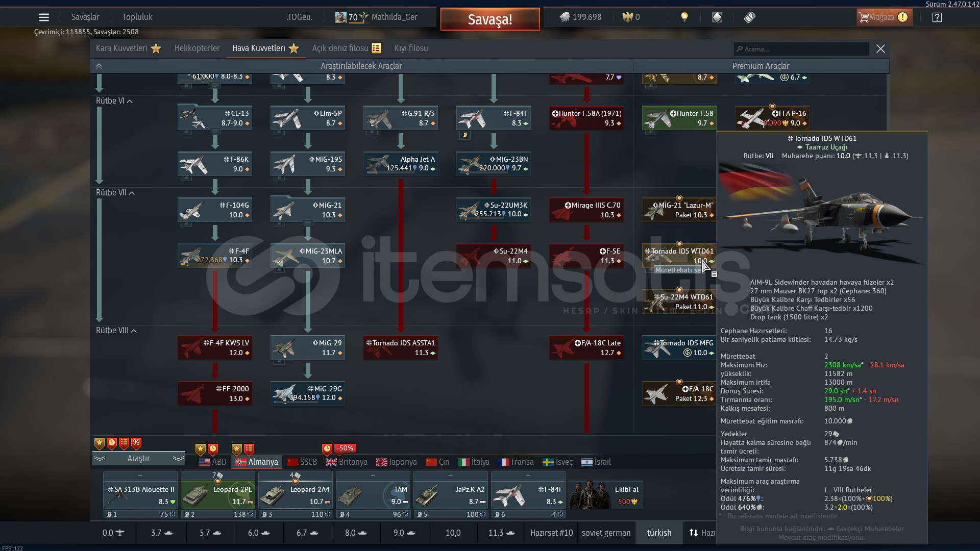Click the lightbulb tips icon
The image size is (980, 551).
(684, 17)
